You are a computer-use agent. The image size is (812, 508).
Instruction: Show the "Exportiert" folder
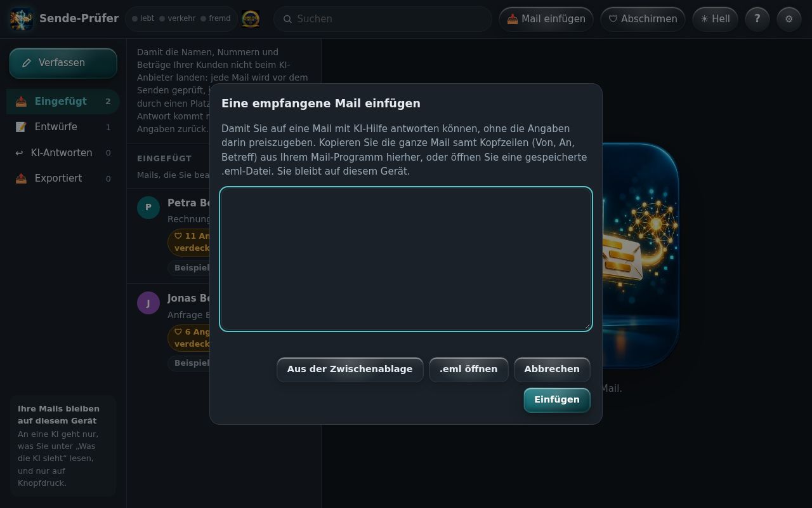tap(63, 178)
